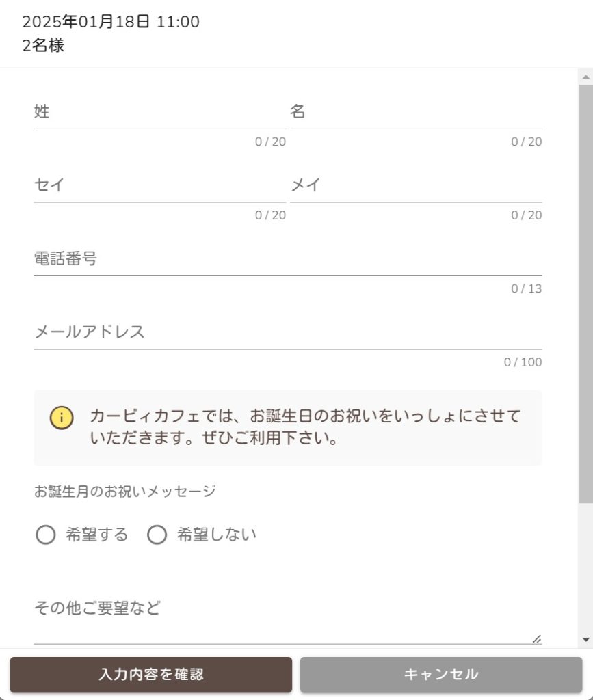Click the 2名様 guest count text
The width and height of the screenshot is (593, 700).
click(43, 46)
